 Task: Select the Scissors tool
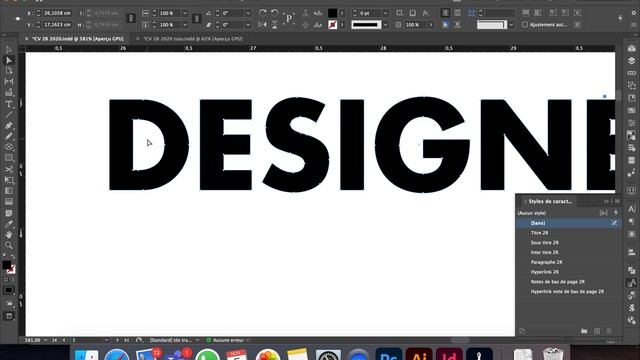tap(9, 169)
